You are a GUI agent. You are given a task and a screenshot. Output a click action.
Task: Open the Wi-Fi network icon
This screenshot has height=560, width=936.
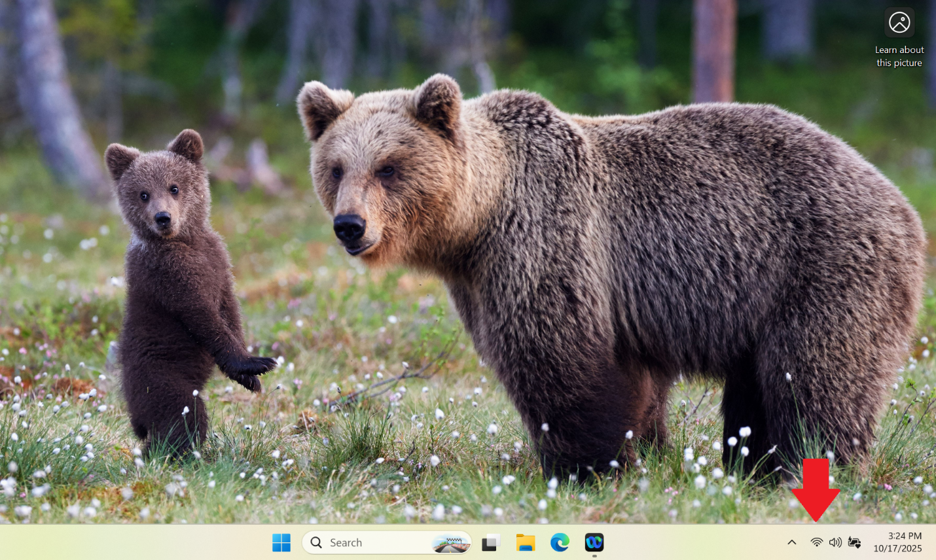(x=816, y=542)
